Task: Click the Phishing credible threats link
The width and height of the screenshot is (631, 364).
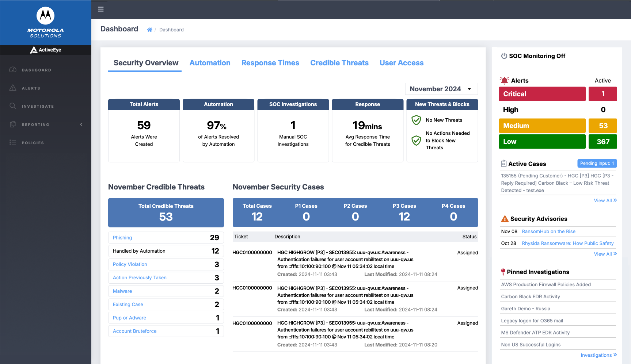Action: (122, 238)
